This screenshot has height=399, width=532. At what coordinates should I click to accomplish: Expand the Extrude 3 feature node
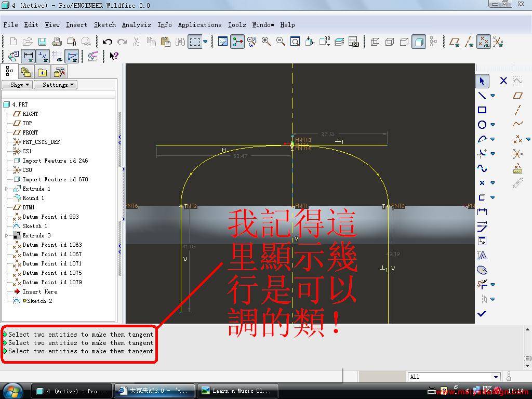6,235
